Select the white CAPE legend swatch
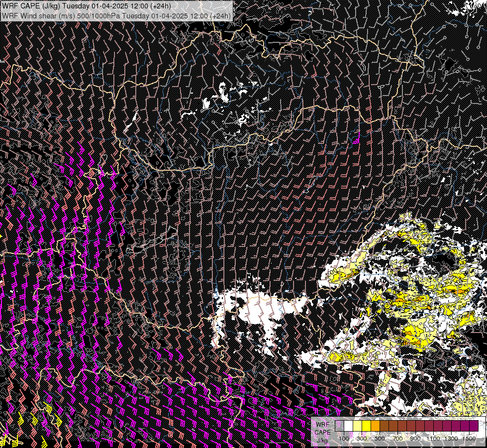 coord(349,426)
